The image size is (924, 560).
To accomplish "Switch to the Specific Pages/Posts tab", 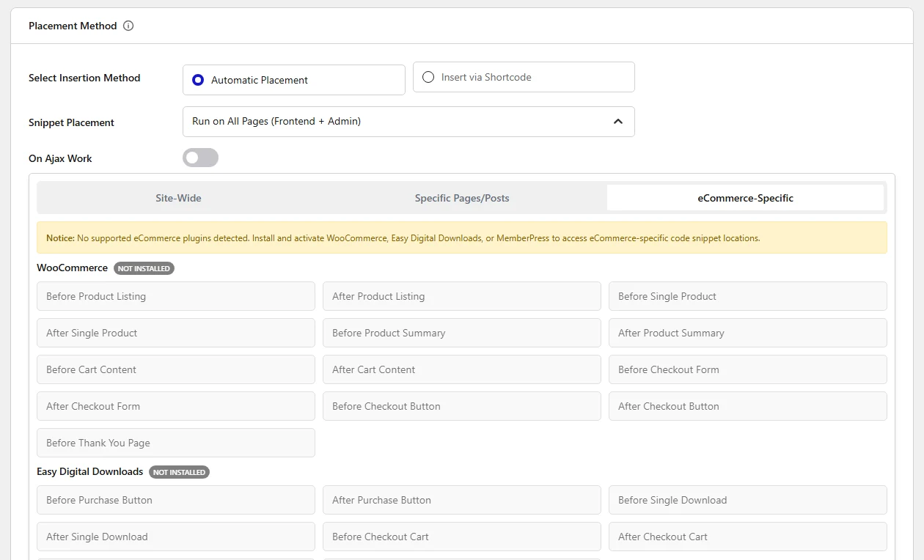I will tap(462, 198).
